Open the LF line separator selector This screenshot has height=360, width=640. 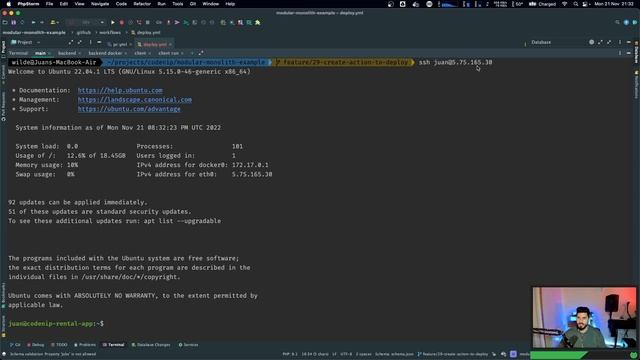[334, 354]
